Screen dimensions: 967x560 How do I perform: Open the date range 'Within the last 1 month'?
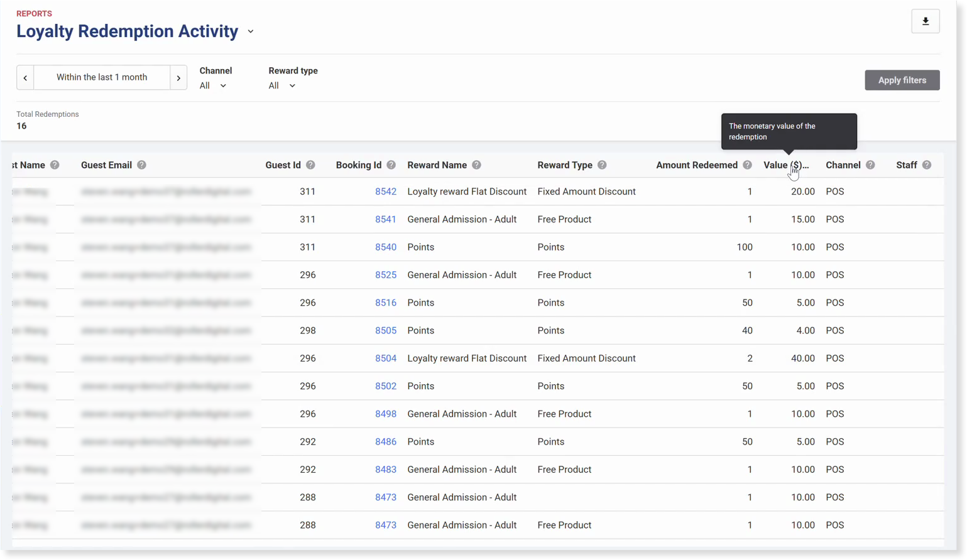click(102, 77)
